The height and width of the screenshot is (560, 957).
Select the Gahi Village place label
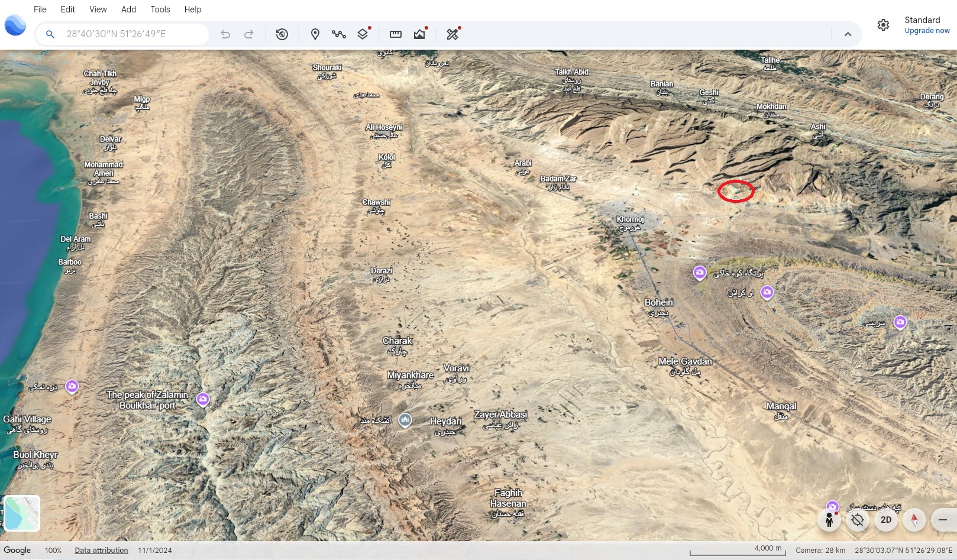(27, 424)
